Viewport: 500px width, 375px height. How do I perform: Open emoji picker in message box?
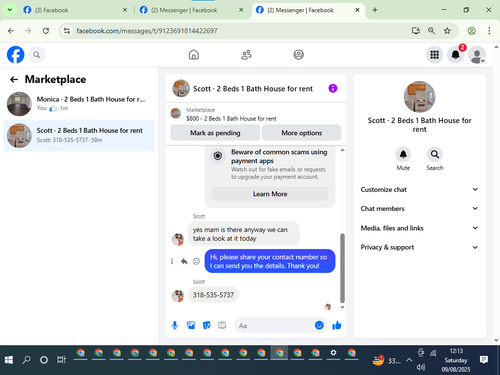coord(319,325)
